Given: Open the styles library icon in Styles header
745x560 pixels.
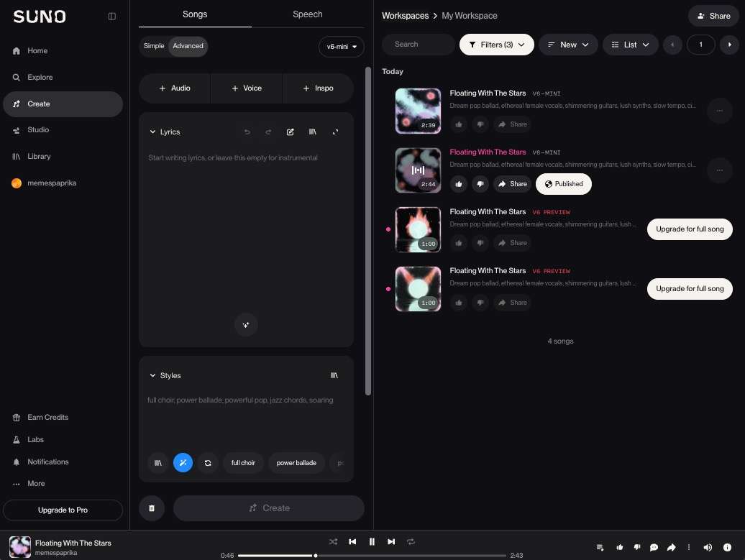Looking at the screenshot, I should point(334,376).
